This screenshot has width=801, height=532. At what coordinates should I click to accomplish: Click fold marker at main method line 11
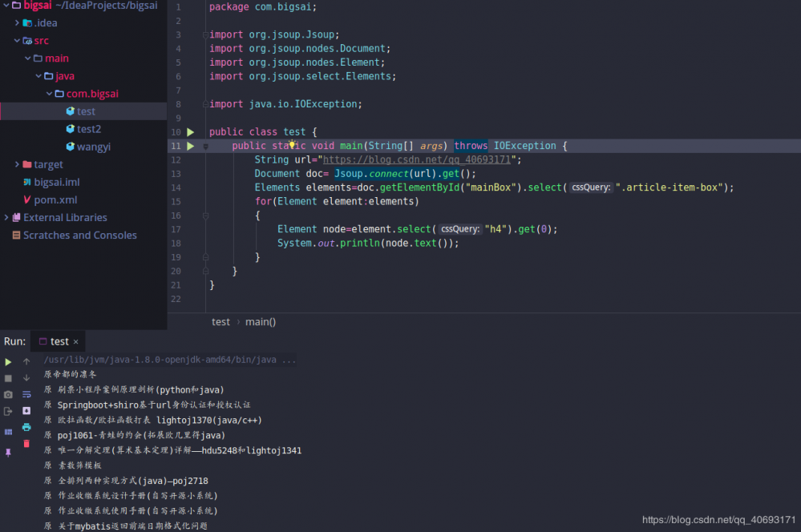[205, 146]
